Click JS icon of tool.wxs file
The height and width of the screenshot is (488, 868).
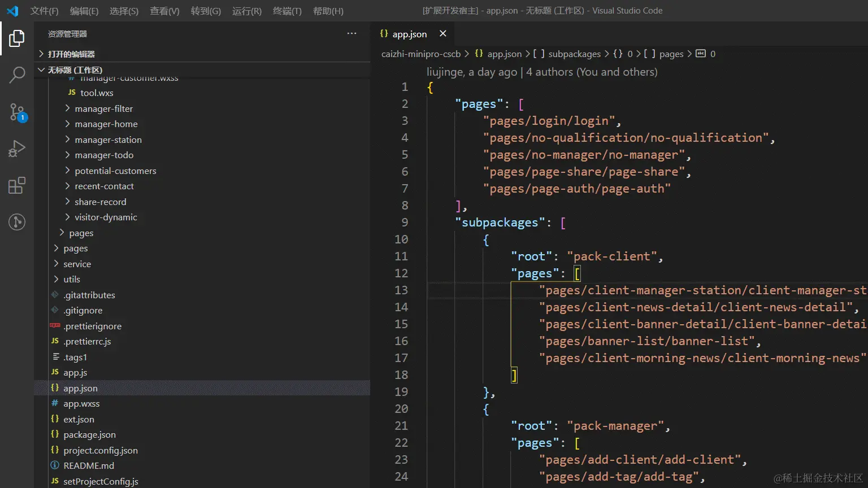coord(72,93)
